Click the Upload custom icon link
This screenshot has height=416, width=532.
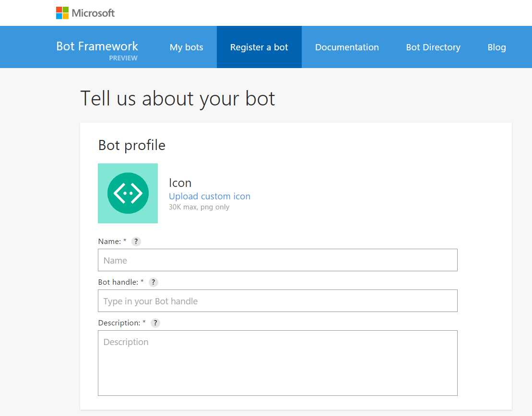[210, 196]
